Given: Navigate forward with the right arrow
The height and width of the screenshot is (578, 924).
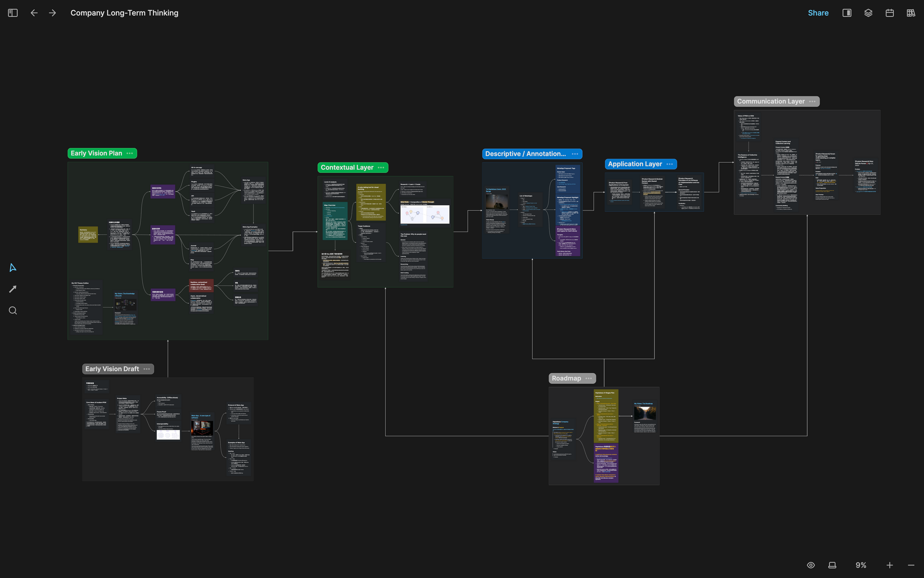Looking at the screenshot, I should coord(53,13).
